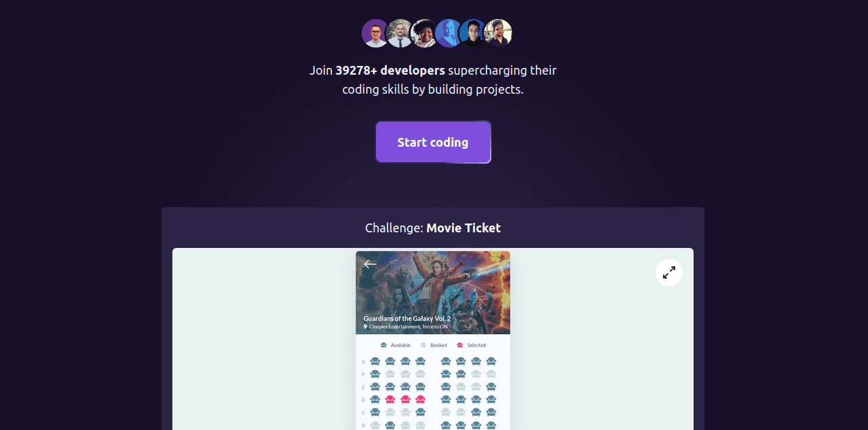Click the back arrow on the movie poster
This screenshot has height=430, width=868.
370,264
